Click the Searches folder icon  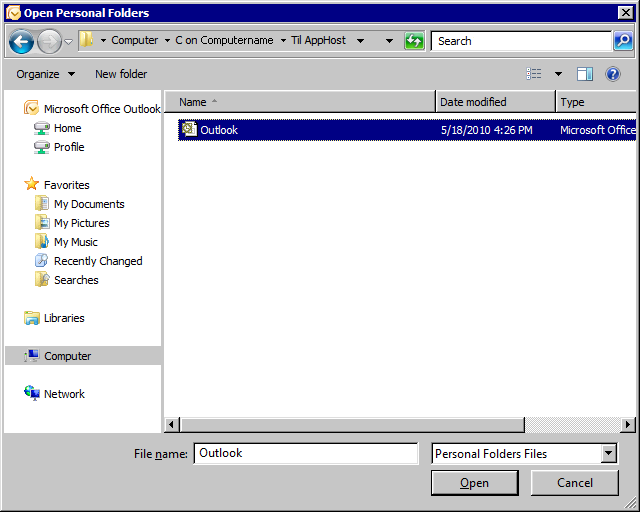click(42, 280)
